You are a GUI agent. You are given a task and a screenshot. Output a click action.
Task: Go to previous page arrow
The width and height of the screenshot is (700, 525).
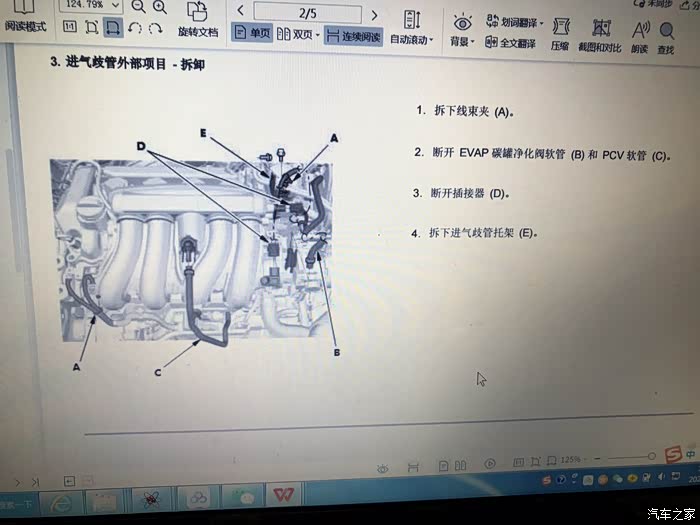click(x=241, y=10)
